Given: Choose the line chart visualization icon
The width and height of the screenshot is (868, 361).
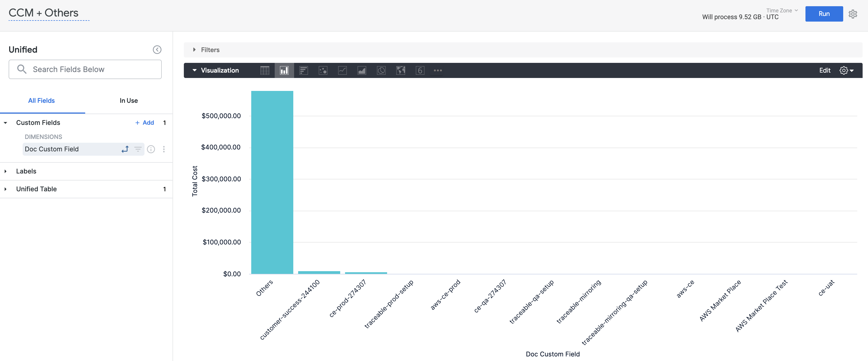Looking at the screenshot, I should [342, 70].
